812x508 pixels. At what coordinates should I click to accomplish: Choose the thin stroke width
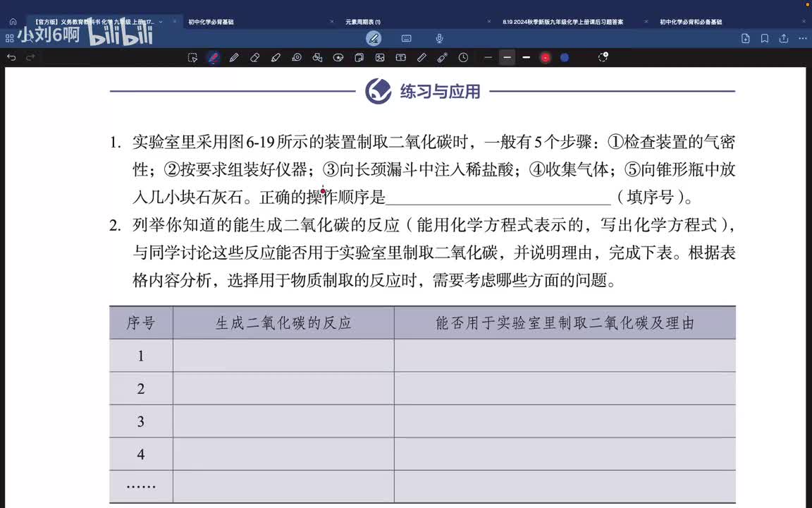point(488,58)
